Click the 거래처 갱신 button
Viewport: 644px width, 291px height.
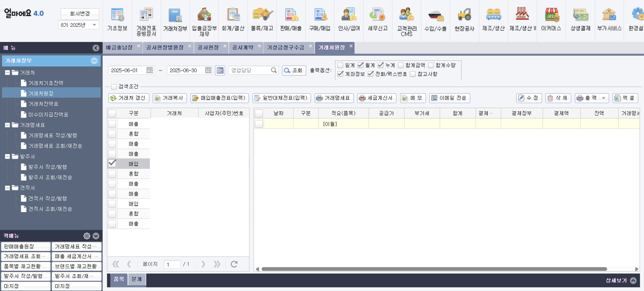128,98
